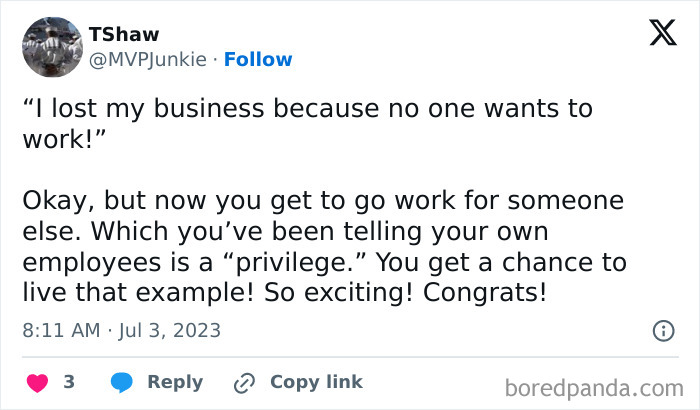The height and width of the screenshot is (410, 700).
Task: Click the like count number 3
Action: (x=69, y=382)
